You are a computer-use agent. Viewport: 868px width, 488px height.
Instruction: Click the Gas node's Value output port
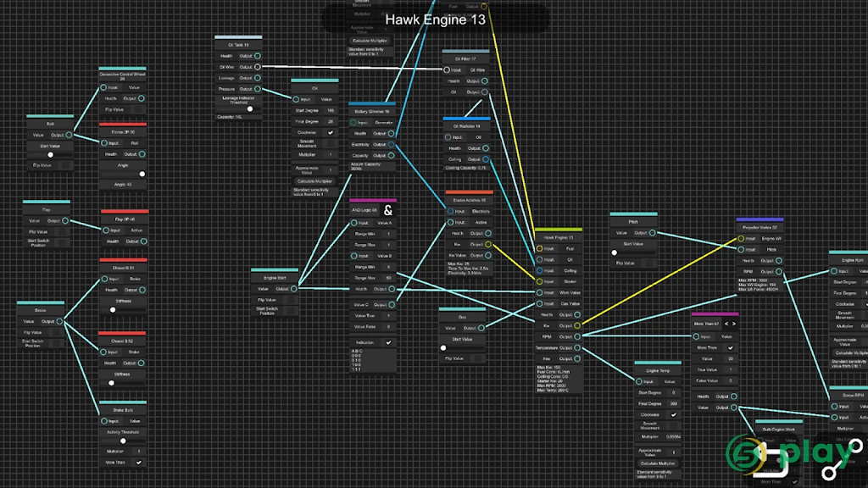click(x=481, y=328)
